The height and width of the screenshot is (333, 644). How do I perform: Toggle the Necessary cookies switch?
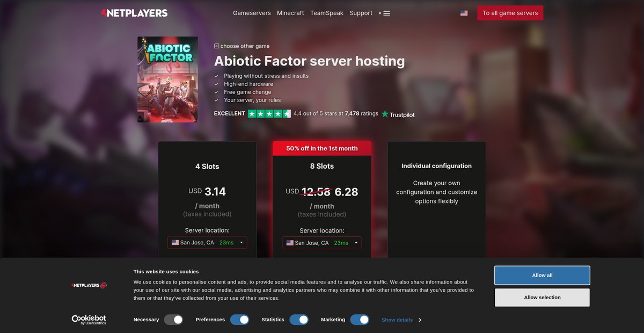pyautogui.click(x=174, y=320)
